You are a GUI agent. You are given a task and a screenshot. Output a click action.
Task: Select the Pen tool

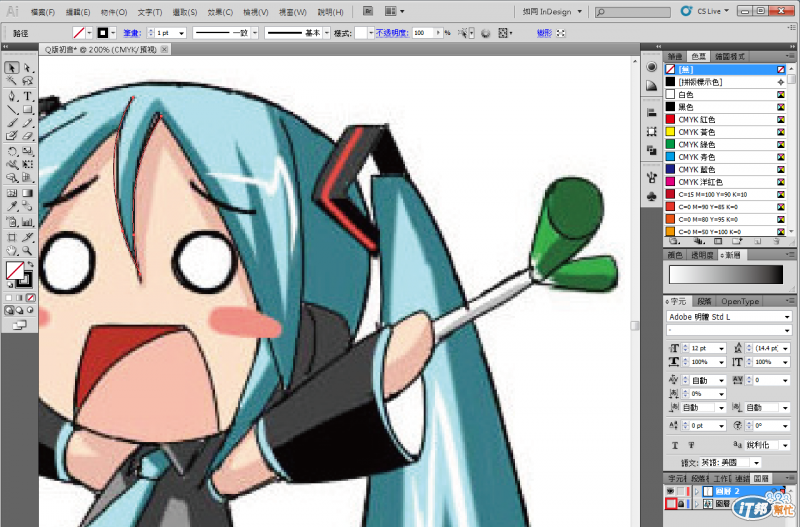tap(12, 96)
